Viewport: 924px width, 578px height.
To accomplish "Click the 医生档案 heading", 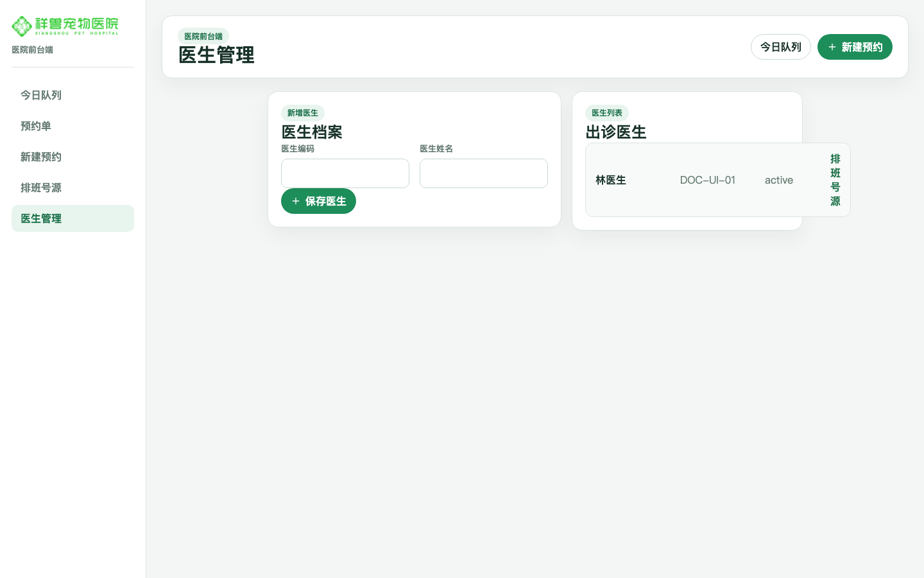I will pyautogui.click(x=312, y=132).
